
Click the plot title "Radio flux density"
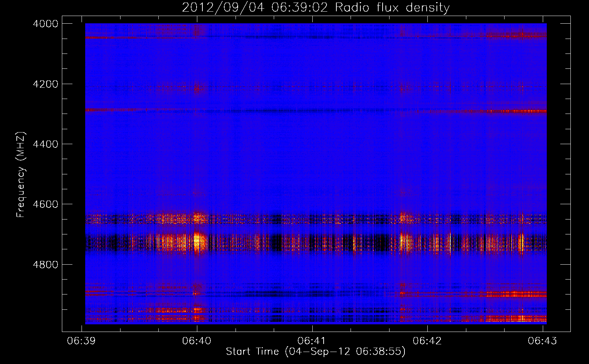pos(392,8)
